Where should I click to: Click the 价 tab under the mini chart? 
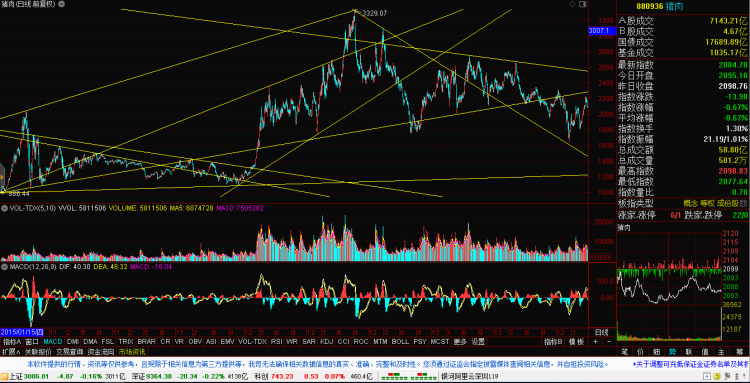click(640, 352)
